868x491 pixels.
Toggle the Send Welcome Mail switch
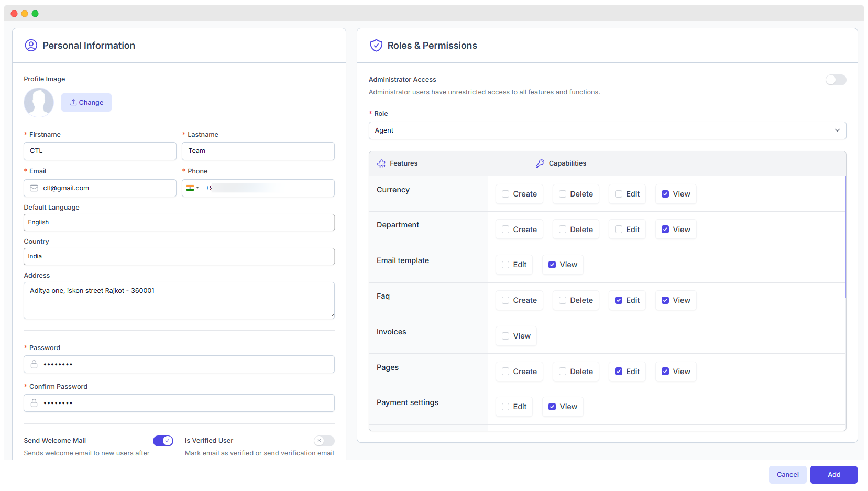coord(163,441)
